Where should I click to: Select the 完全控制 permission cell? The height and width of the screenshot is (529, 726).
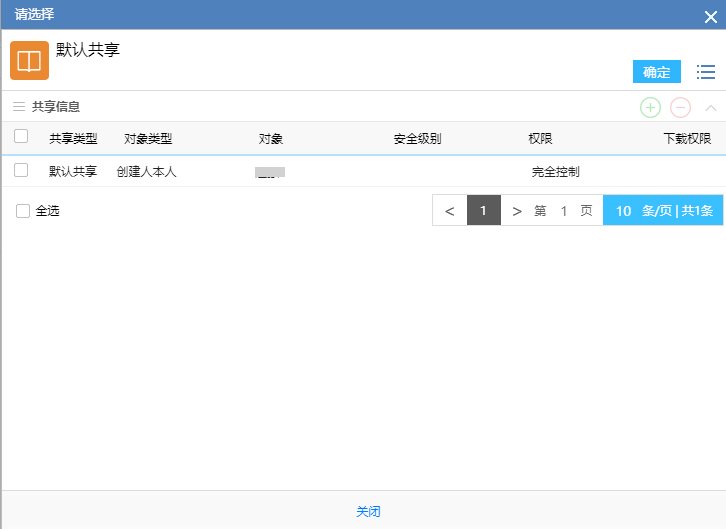click(x=555, y=172)
